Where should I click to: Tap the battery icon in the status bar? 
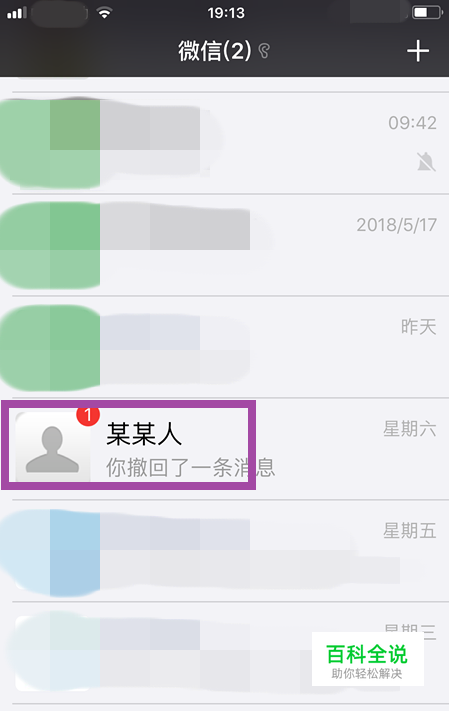(427, 13)
